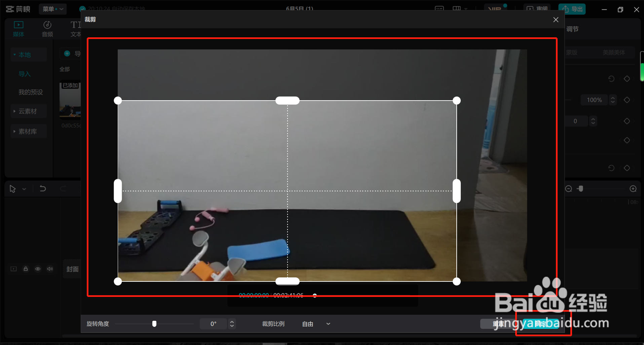Click the left edge crop handle

pos(118,191)
